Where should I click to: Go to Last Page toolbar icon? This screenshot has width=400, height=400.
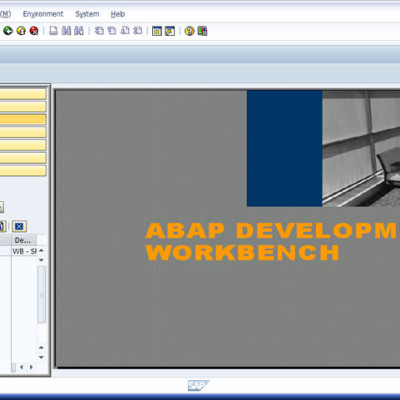(x=138, y=31)
